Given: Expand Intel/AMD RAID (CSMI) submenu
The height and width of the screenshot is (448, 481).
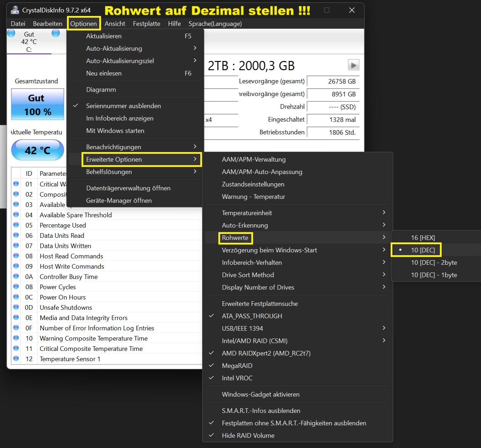Looking at the screenshot, I should pyautogui.click(x=297, y=341).
